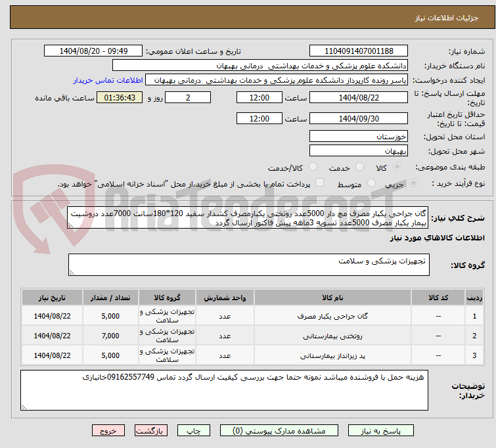Viewport: 496px width, 448px height.
Task: Click the ایجاد کننده درخواست field
Action: [x=276, y=80]
